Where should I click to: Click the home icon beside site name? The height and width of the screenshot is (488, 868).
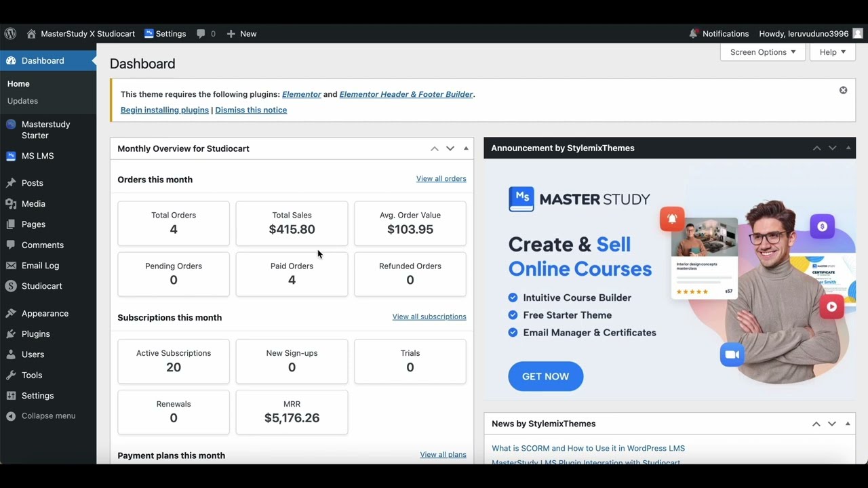[x=31, y=33]
